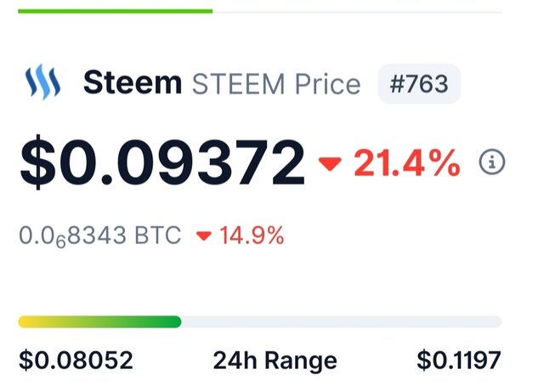Select the $0.09372 price value
The height and width of the screenshot is (392, 544).
tap(161, 162)
